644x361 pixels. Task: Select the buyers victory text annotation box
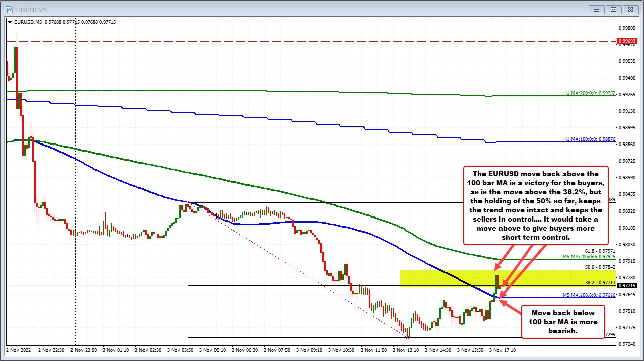[x=536, y=204]
